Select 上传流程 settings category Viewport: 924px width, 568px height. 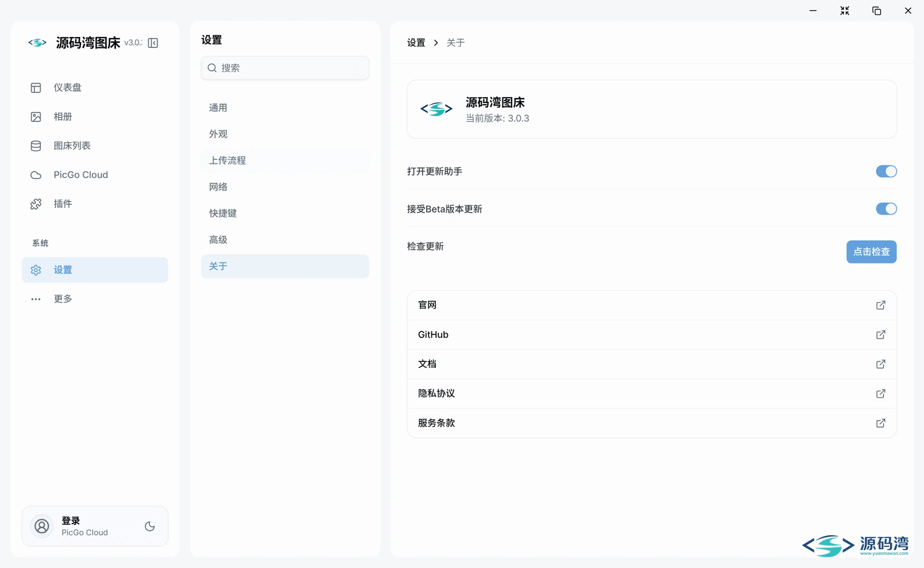[x=285, y=161]
